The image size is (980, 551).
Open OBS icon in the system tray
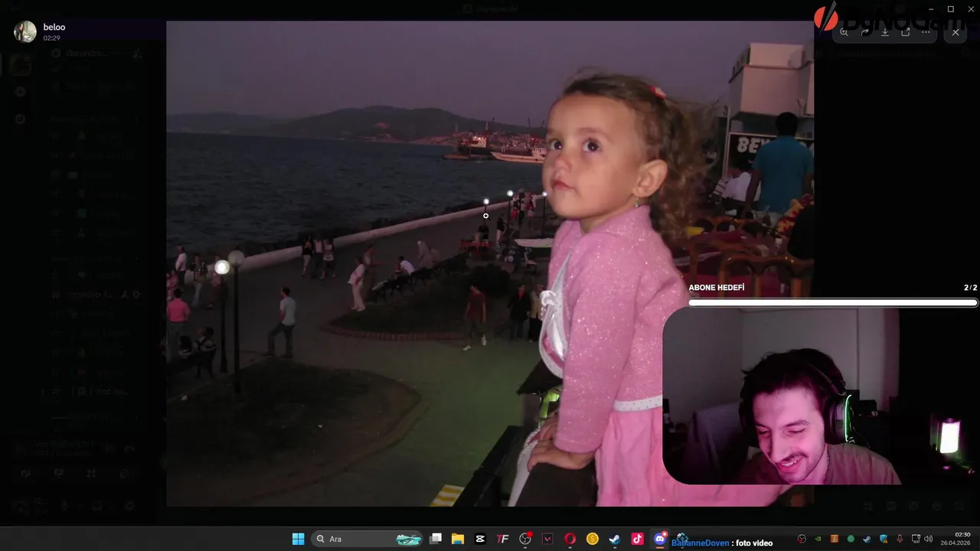point(802,539)
